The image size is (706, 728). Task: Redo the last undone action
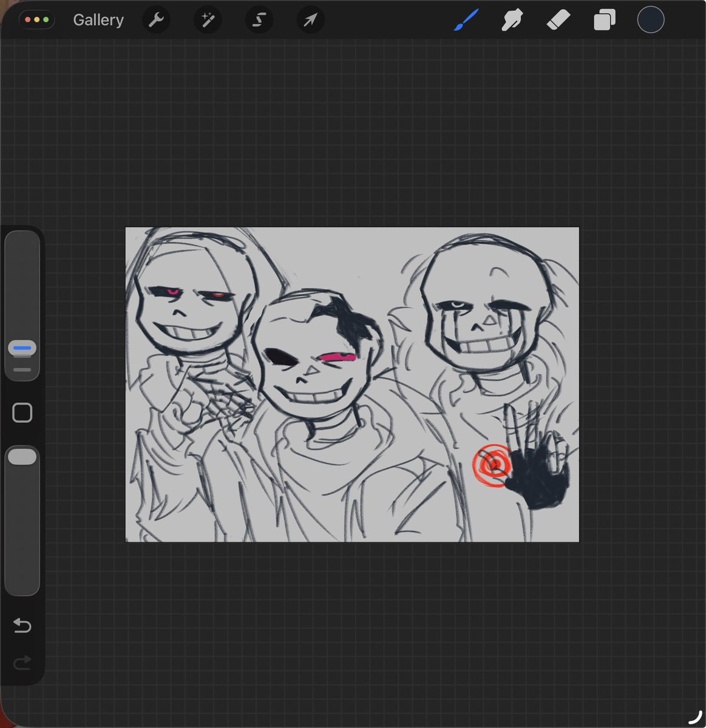click(22, 662)
